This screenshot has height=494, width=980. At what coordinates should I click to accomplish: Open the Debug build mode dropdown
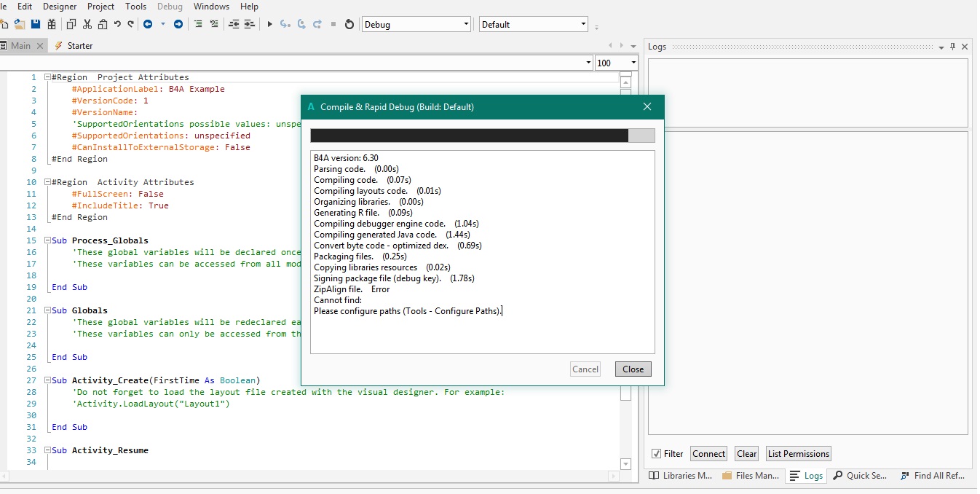point(466,24)
